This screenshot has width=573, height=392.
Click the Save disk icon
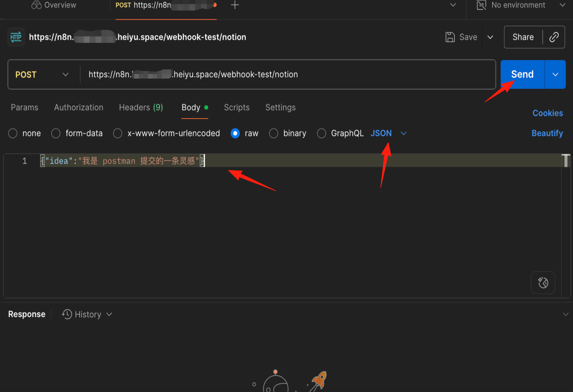(450, 37)
